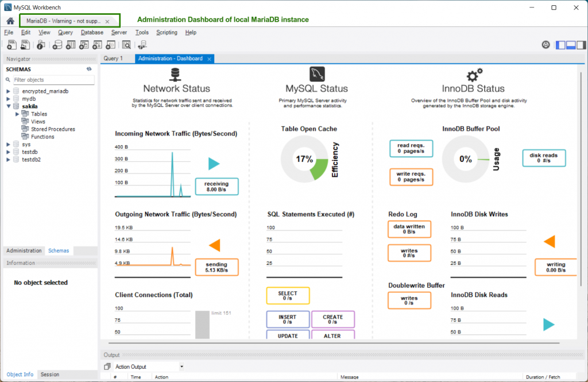Open the Scripting menu
This screenshot has width=588, height=382.
tap(167, 32)
